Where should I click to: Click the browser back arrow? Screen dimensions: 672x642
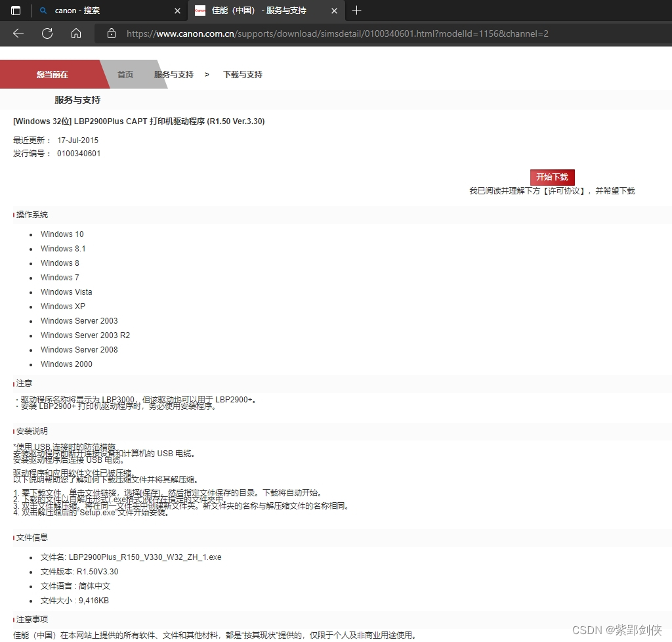(18, 33)
